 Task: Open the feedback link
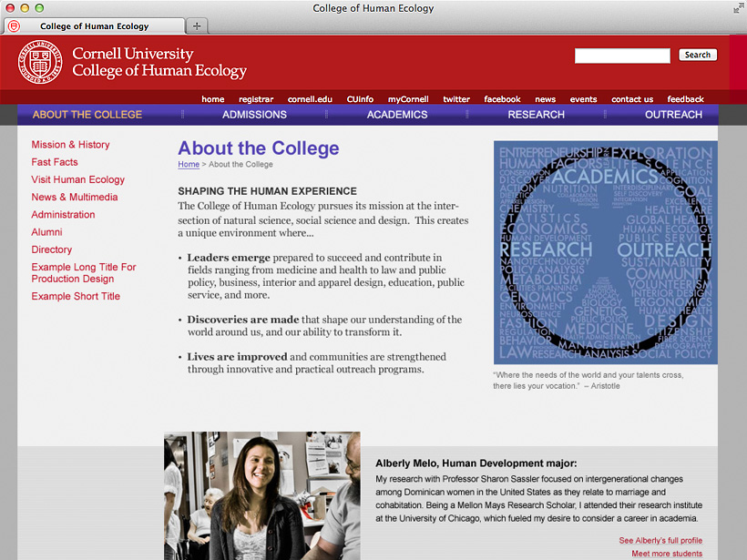685,99
